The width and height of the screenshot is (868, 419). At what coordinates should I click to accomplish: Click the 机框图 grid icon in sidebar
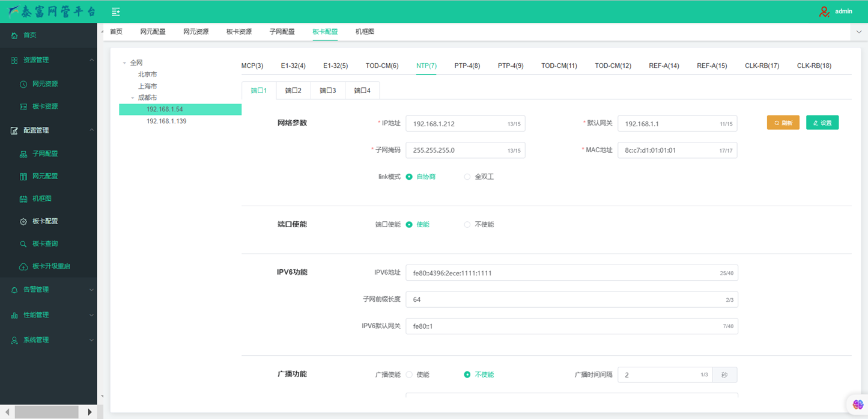click(23, 199)
